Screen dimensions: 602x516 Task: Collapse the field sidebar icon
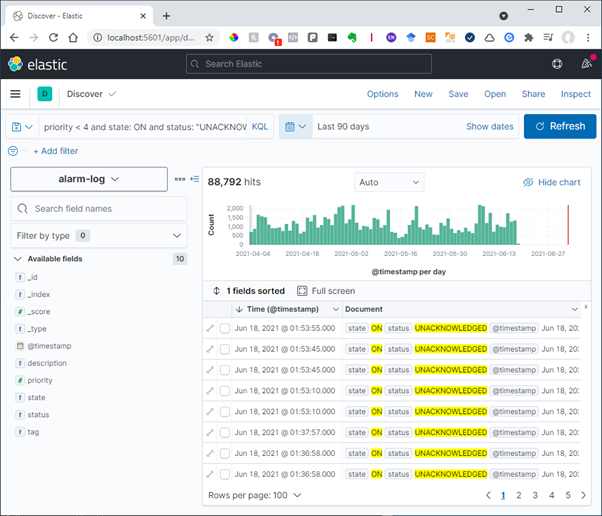(195, 179)
